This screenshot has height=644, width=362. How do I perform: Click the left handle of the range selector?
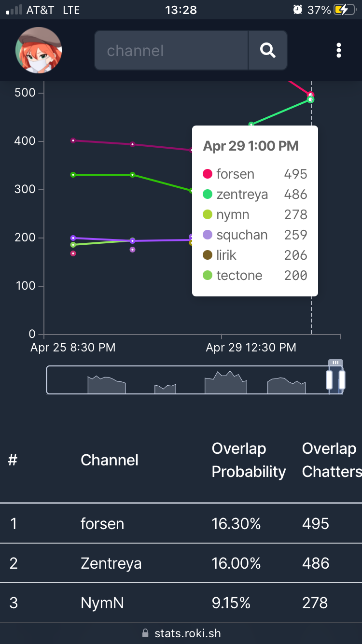click(329, 379)
